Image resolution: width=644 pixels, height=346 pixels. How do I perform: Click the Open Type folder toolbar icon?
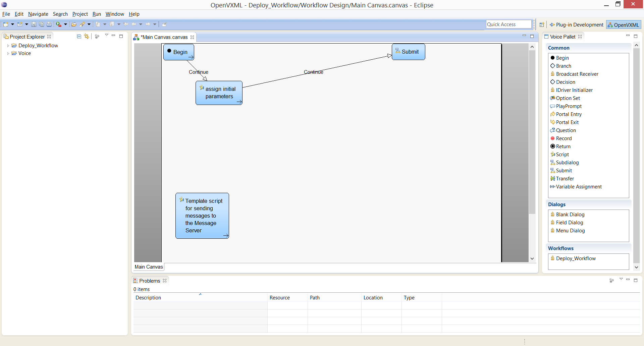tap(74, 24)
